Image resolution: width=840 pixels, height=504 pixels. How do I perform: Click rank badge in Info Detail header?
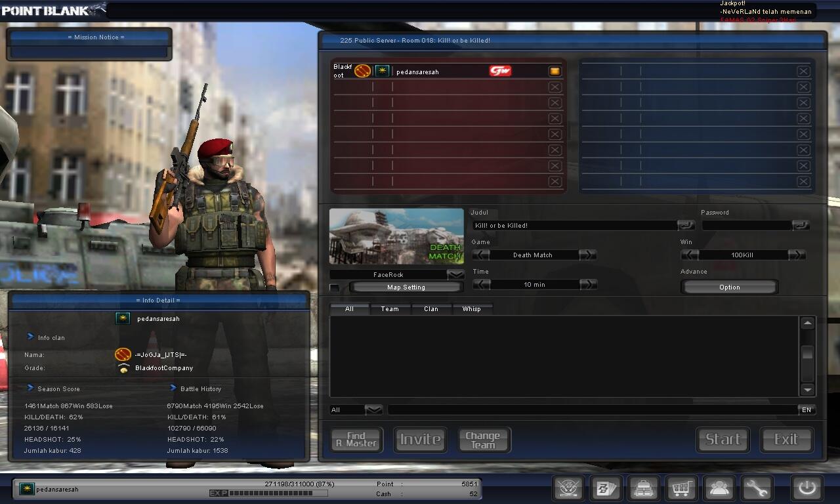(x=123, y=318)
